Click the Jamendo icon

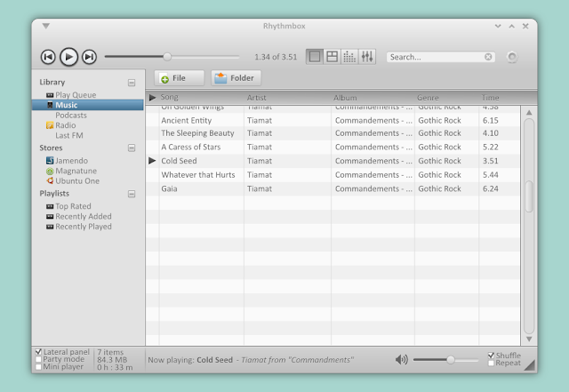click(50, 160)
